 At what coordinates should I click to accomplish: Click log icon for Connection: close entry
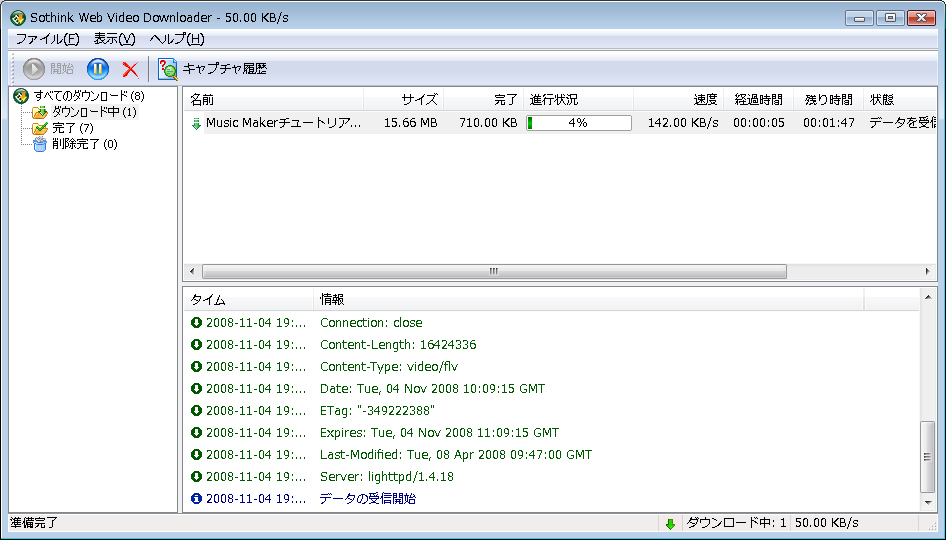point(196,323)
